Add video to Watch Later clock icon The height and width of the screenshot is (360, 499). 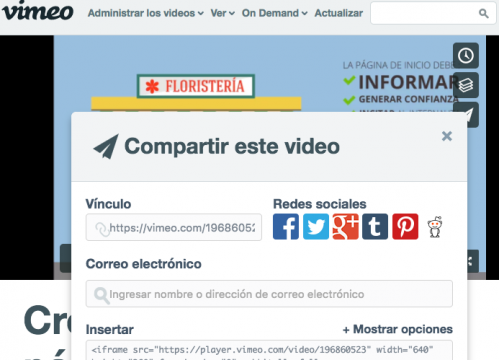coord(466,55)
